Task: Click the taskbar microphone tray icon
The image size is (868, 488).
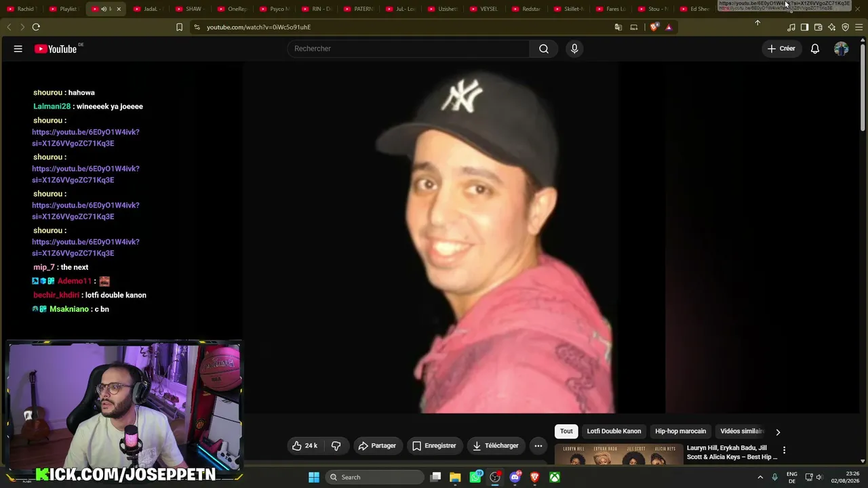Action: [774, 477]
